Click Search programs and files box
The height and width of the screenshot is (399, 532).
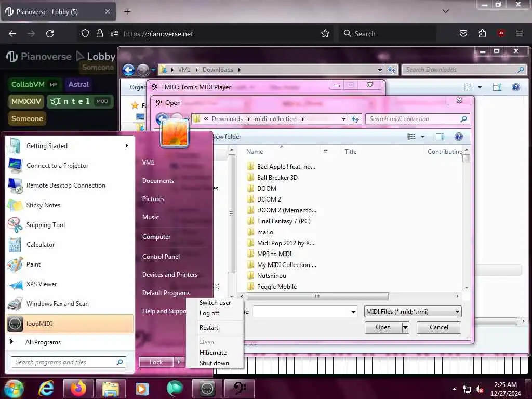(69, 362)
